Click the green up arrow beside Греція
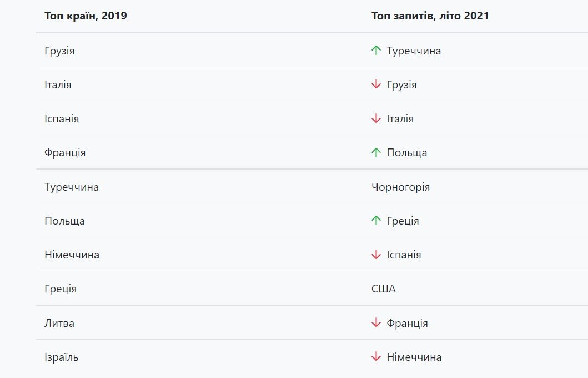The image size is (588, 378). [376, 221]
